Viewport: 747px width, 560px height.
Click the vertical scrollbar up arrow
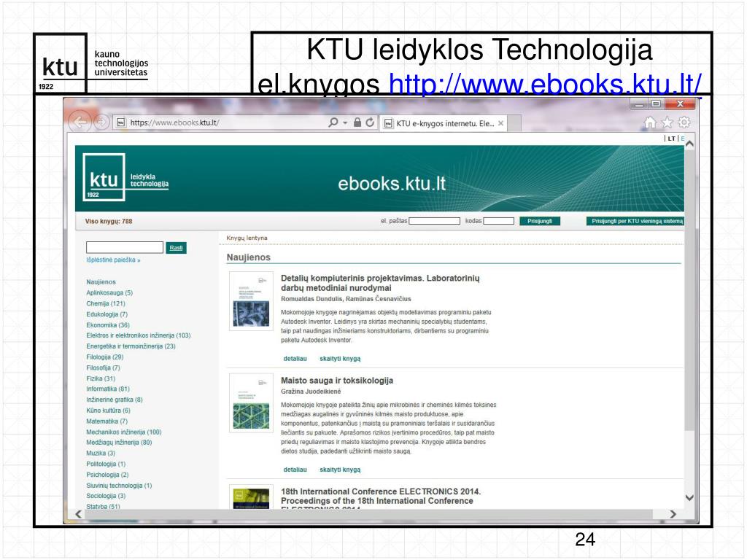[x=689, y=144]
